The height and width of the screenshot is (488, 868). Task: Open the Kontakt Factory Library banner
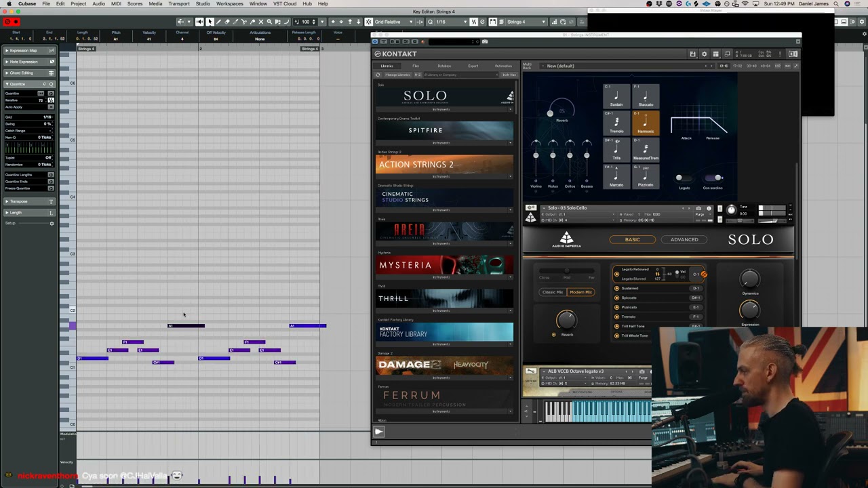445,331
